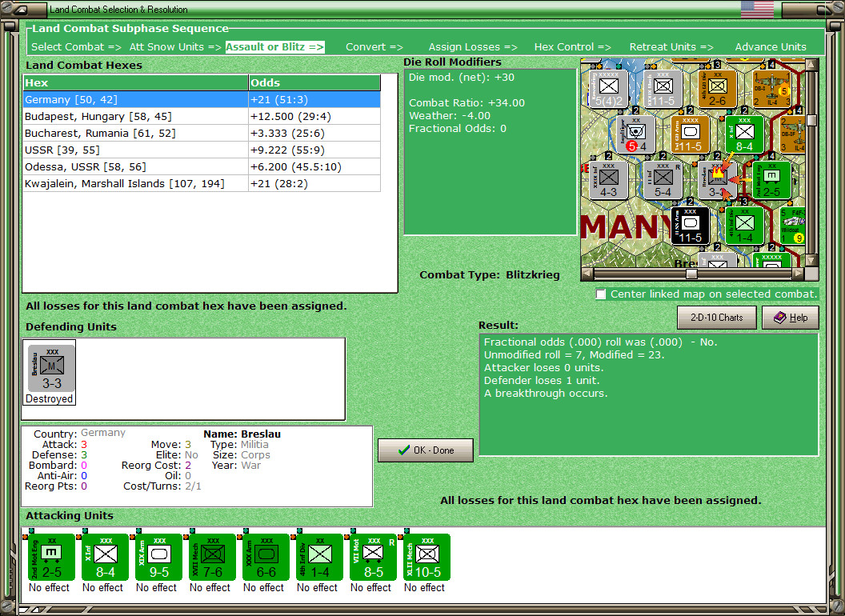845x616 pixels.
Task: Select the XVII Mech 7-6 attacking unit
Action: [x=212, y=558]
